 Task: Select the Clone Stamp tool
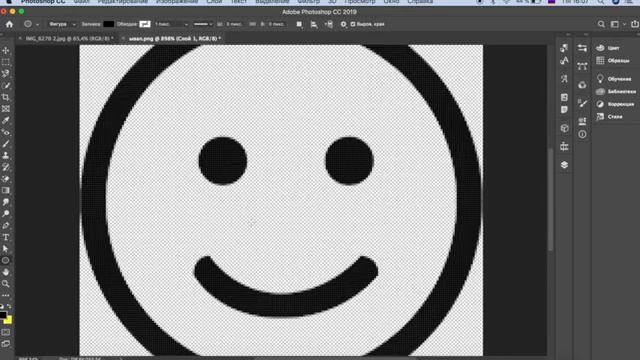(6, 156)
